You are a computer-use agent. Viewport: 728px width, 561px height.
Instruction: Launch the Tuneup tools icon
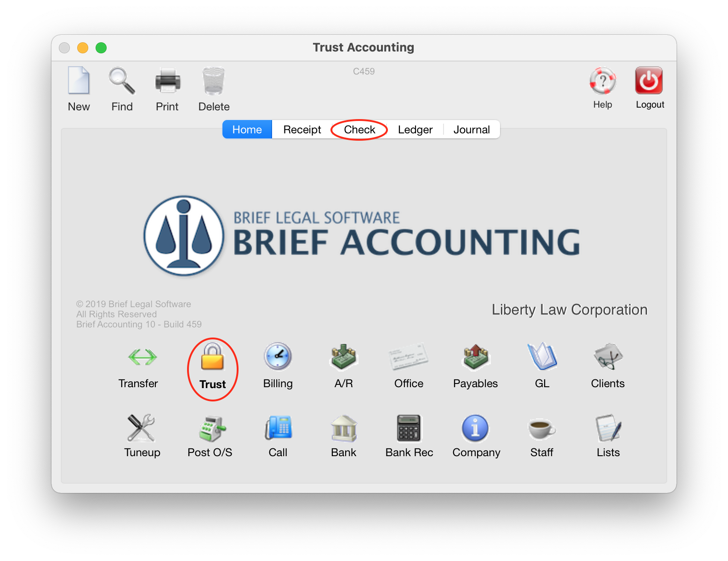(141, 428)
